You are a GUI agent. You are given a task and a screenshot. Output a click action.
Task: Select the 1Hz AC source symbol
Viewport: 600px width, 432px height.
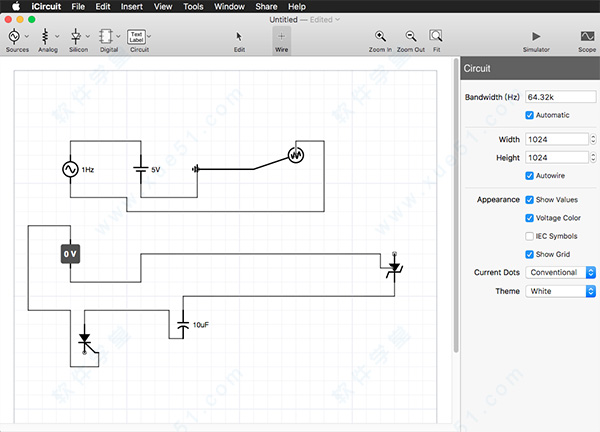(70, 169)
